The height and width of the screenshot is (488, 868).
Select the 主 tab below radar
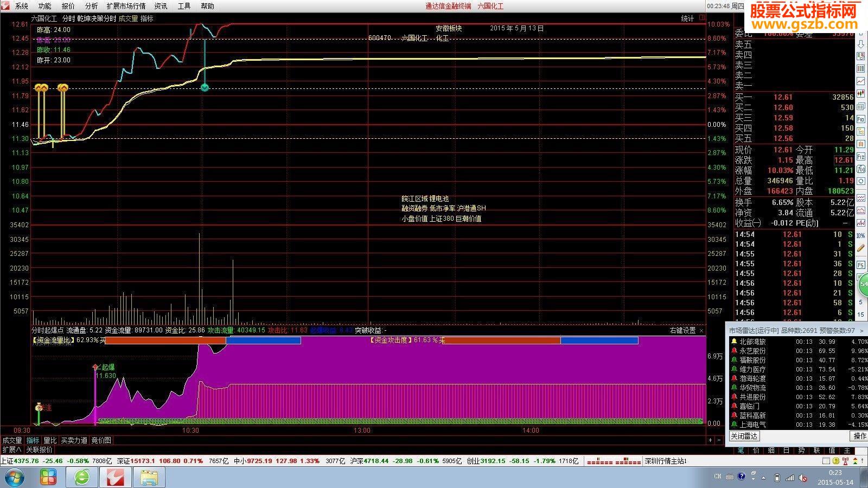[x=847, y=450]
